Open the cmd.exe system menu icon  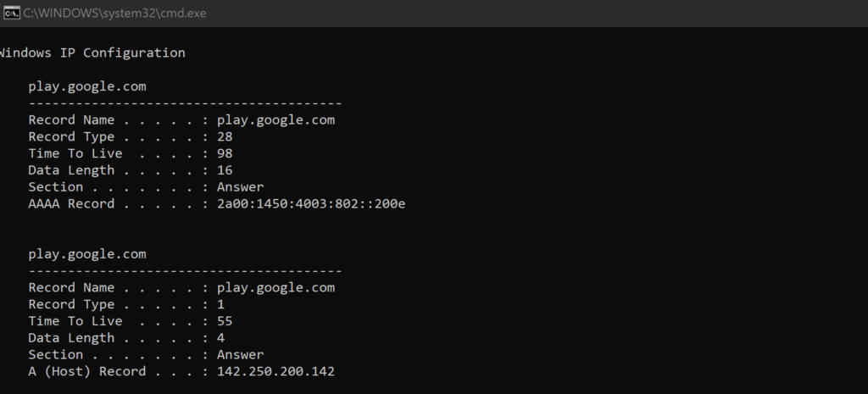[x=12, y=13]
